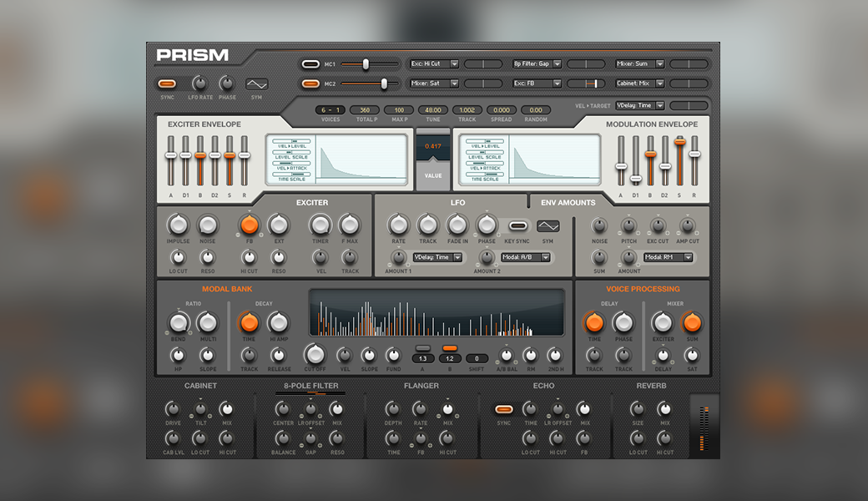868x501 pixels.
Task: Click the output level meter beside Reverb
Action: coord(704,428)
